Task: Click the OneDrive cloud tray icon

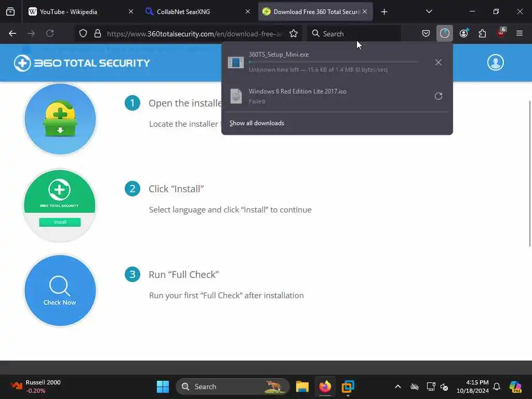Action: click(415, 387)
